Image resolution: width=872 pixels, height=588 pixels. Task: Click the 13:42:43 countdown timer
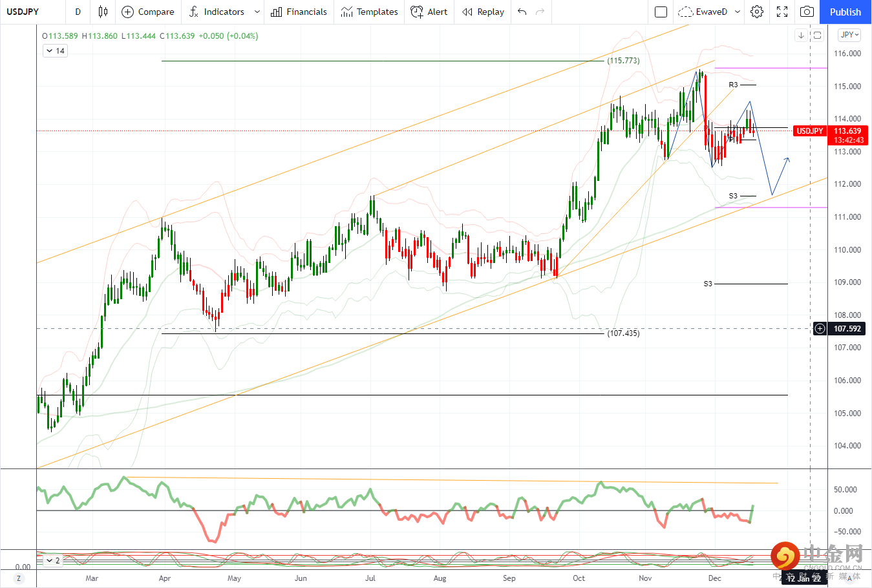pos(849,140)
